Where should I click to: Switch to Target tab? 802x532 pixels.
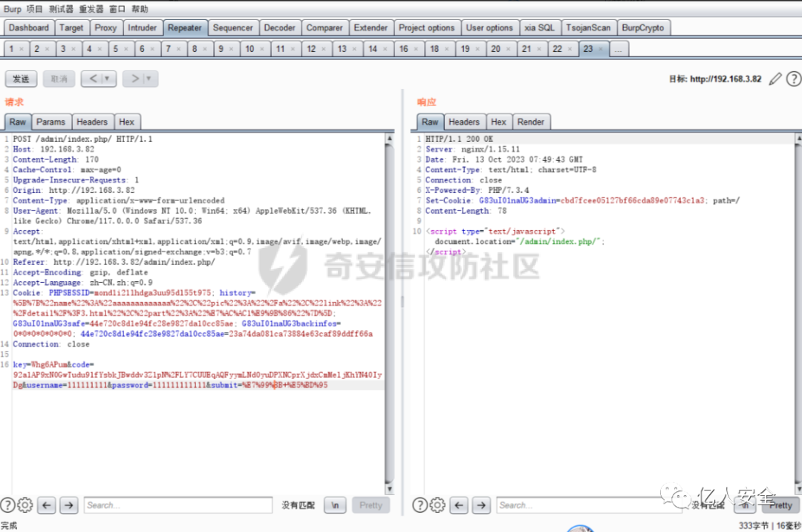[71, 27]
